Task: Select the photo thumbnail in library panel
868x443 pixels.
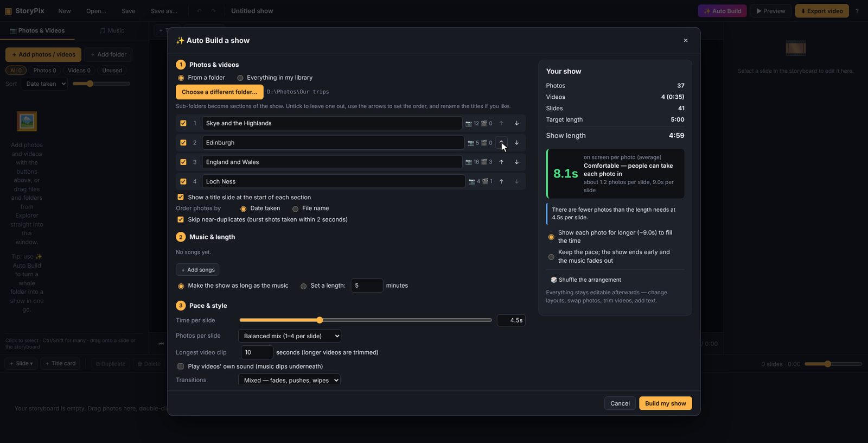Action: [x=27, y=121]
